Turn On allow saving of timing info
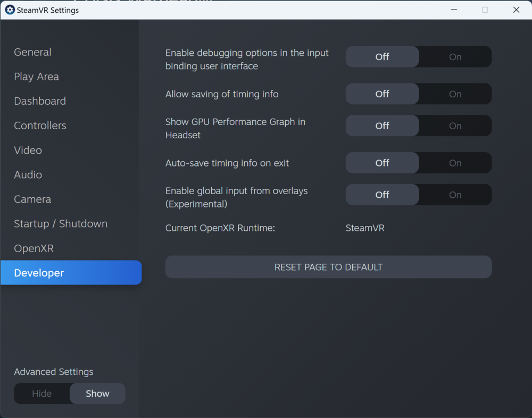This screenshot has height=418, width=532. (x=455, y=94)
